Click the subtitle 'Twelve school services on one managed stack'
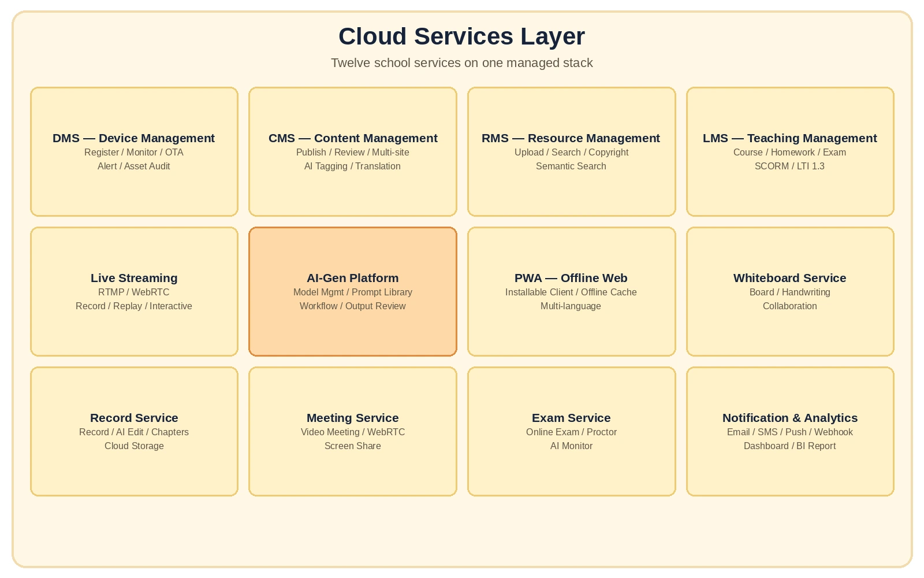 (461, 63)
